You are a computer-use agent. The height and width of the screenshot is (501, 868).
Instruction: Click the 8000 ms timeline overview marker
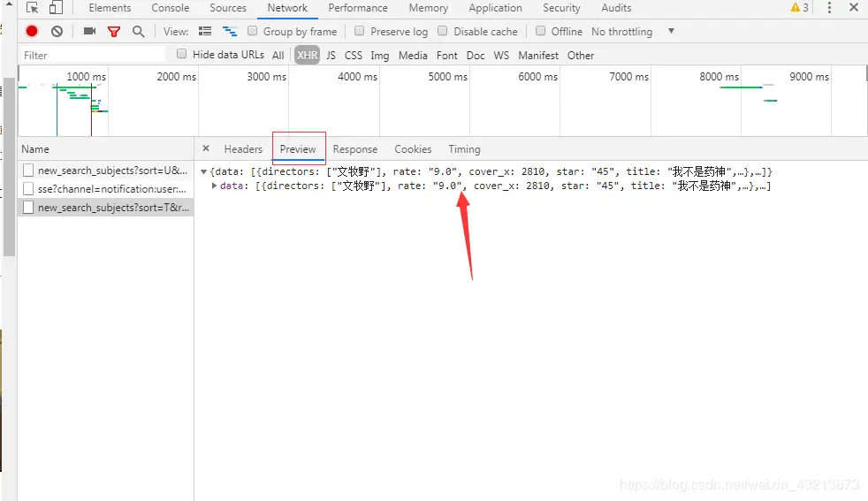click(719, 76)
